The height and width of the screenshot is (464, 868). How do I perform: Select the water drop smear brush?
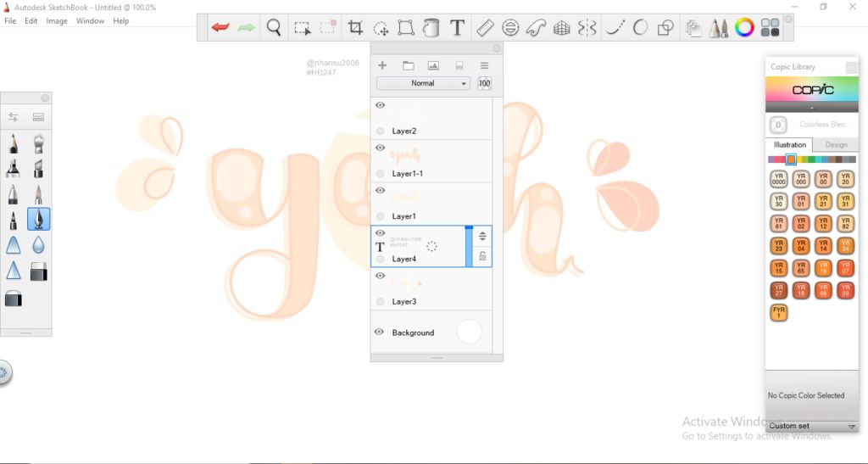point(38,245)
